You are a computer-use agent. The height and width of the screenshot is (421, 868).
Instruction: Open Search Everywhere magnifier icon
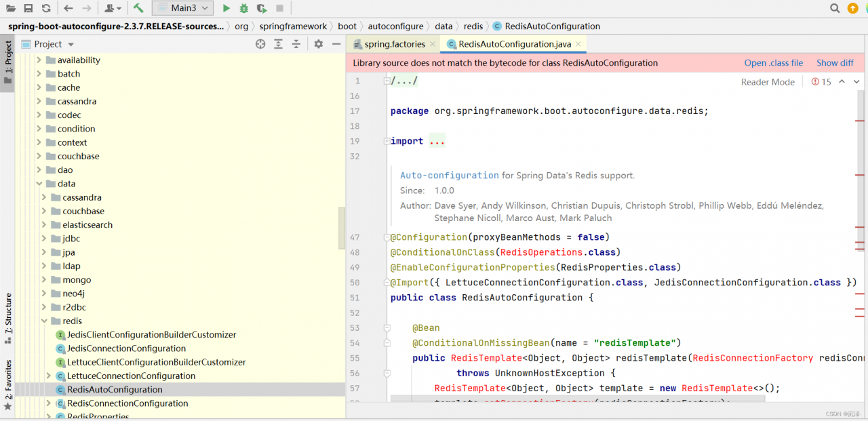(x=835, y=8)
